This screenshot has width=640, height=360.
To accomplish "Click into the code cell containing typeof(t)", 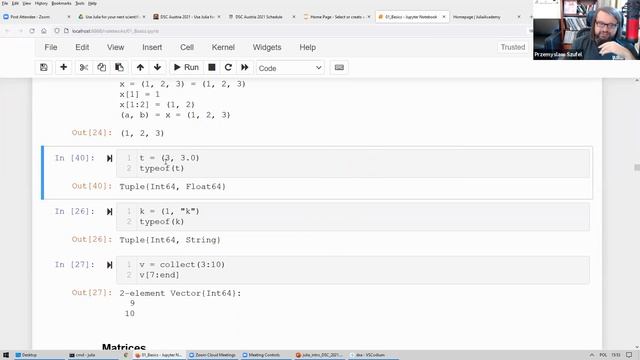I will (x=353, y=163).
